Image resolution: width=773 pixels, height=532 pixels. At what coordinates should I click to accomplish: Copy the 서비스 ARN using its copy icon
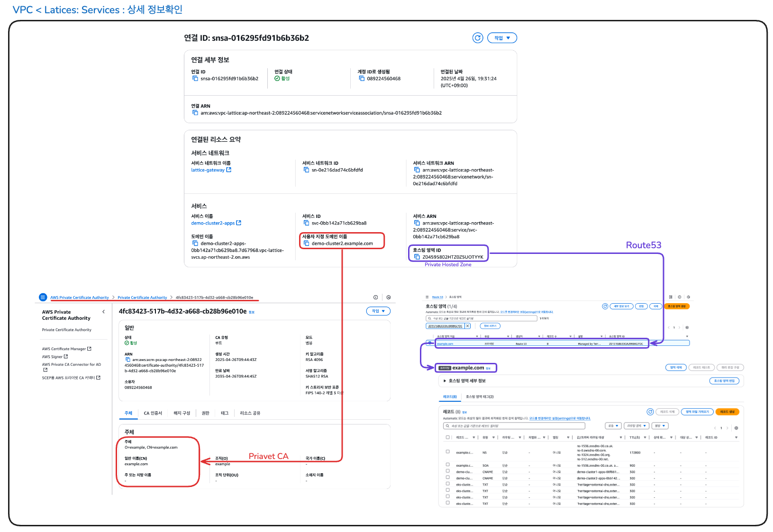tap(417, 223)
